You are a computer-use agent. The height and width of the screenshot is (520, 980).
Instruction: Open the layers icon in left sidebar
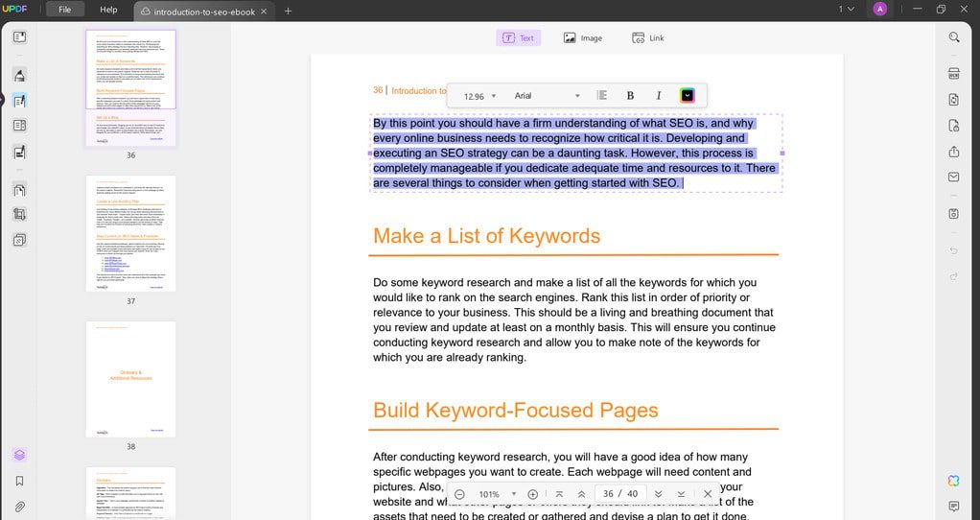tap(19, 455)
